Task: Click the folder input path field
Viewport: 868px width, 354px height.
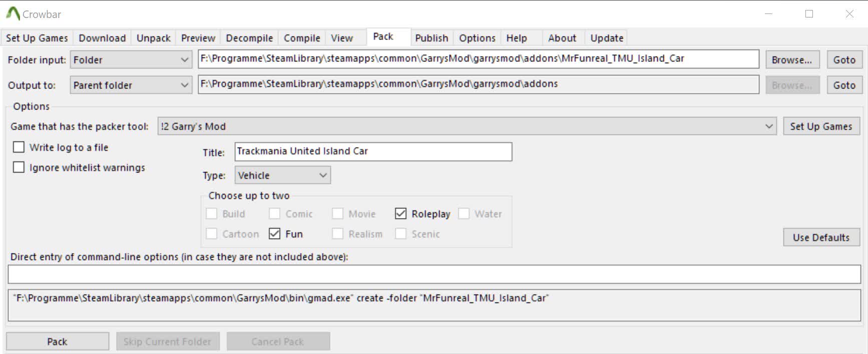Action: click(479, 58)
